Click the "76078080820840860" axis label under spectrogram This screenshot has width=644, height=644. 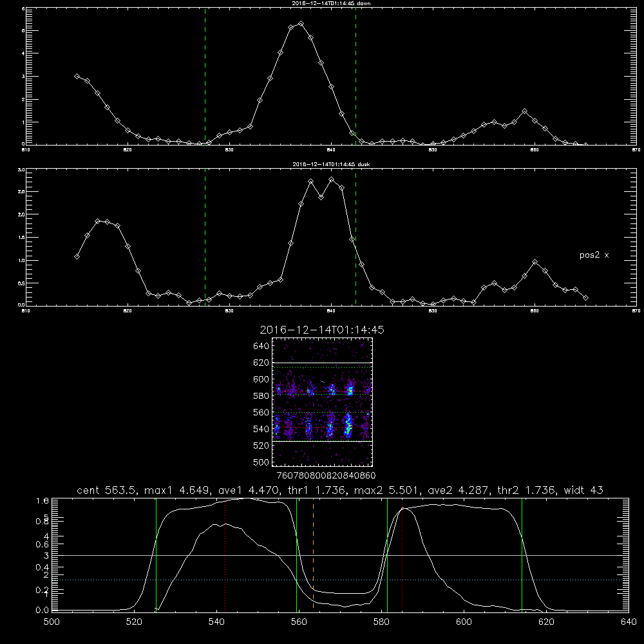tap(326, 476)
